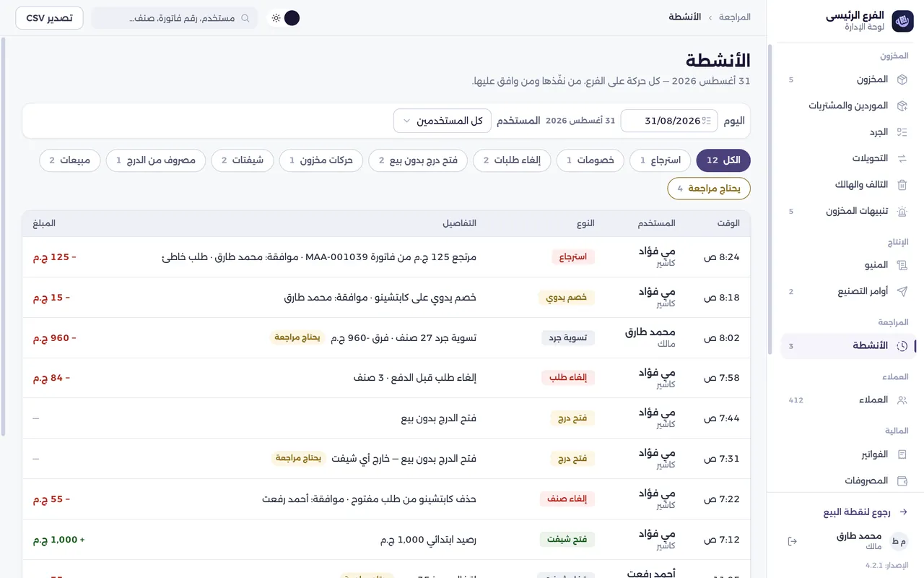Open العملاء people icon
Viewport: 924px width, 578px height.
(902, 400)
